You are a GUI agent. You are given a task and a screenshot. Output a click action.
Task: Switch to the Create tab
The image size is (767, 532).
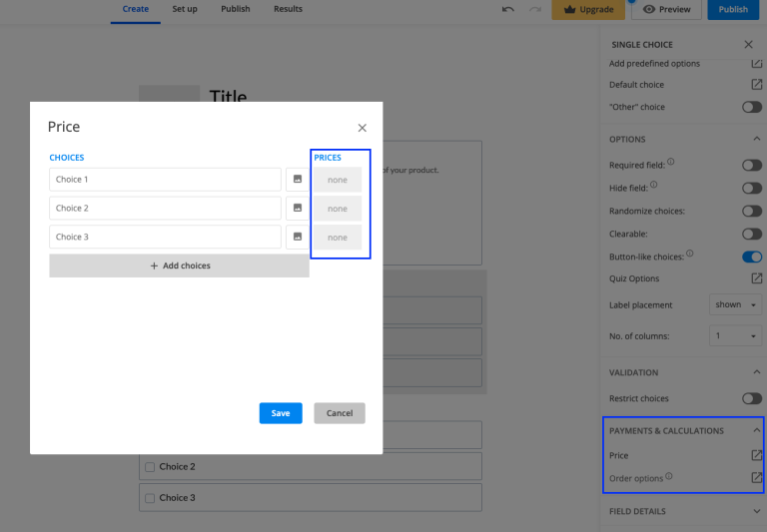(136, 9)
